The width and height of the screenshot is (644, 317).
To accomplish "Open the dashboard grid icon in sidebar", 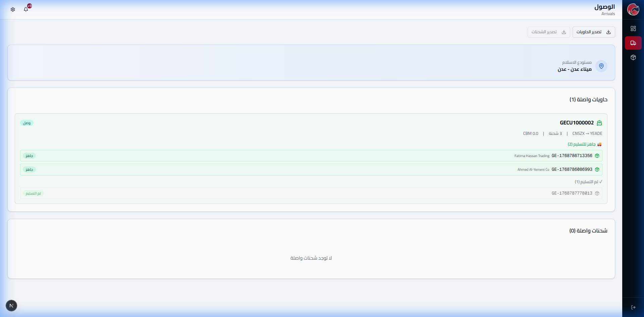I will [633, 29].
